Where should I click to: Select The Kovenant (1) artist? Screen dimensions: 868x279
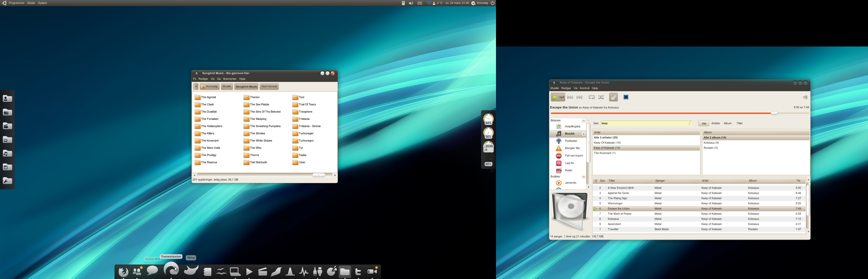coord(646,153)
